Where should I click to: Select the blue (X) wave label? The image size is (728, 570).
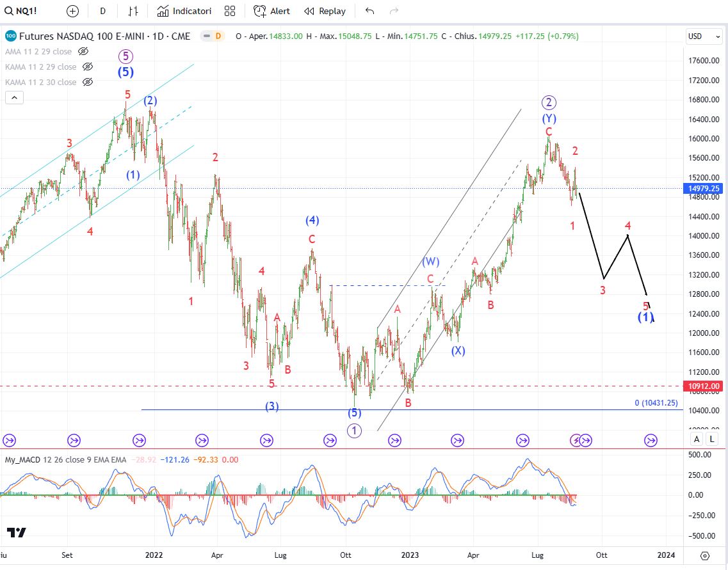tap(458, 351)
